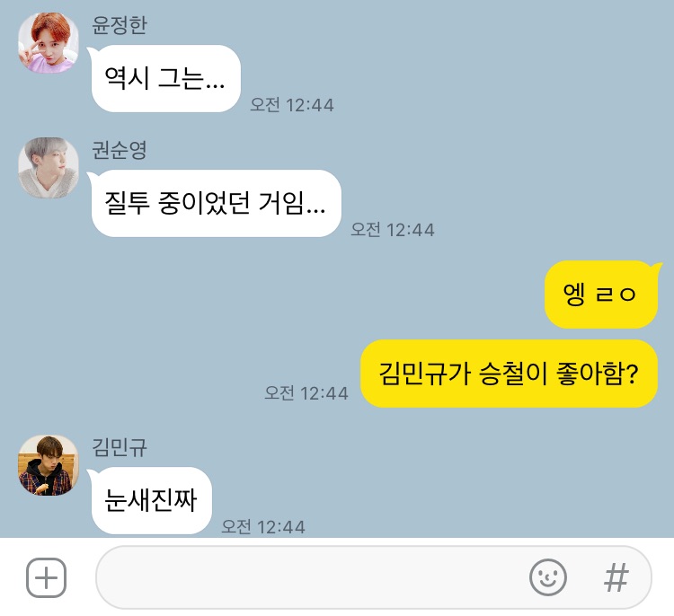The width and height of the screenshot is (674, 616).
Task: Tap the hashtag search icon
Action: click(x=616, y=577)
